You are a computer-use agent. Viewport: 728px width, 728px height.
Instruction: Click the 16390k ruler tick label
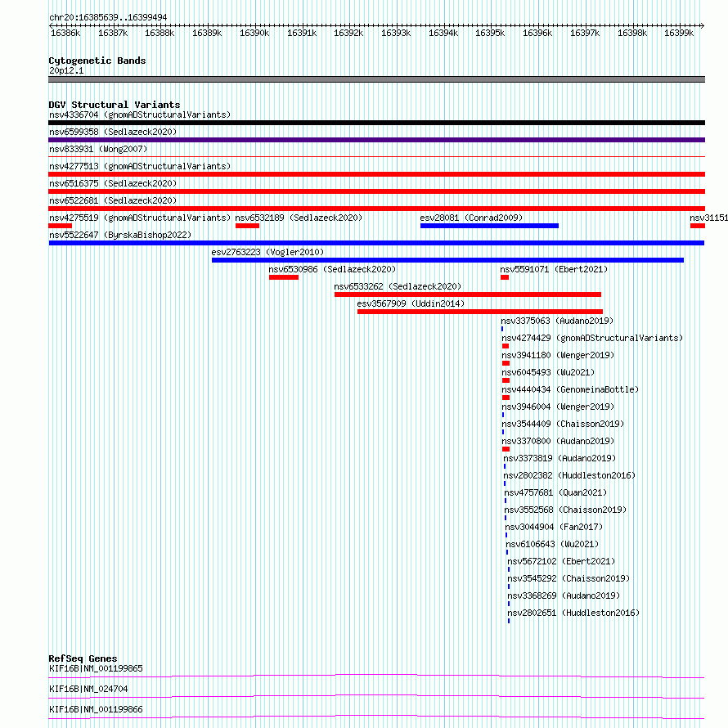click(254, 33)
